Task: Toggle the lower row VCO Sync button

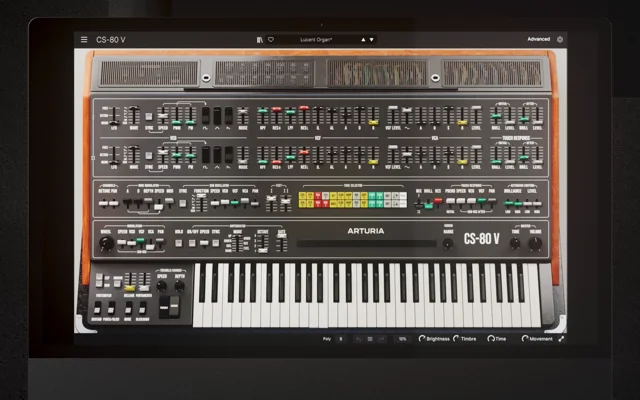Action: [149, 156]
